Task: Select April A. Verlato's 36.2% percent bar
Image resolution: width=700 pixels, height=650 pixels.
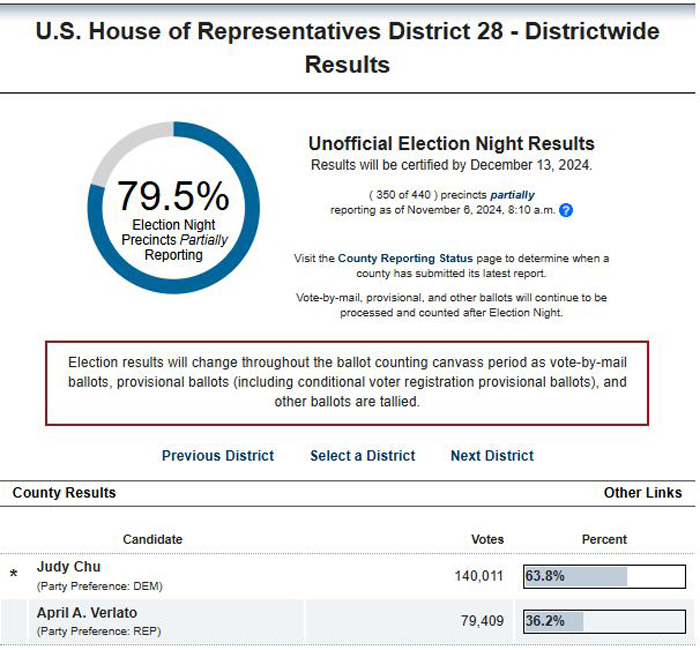Action: [604, 621]
